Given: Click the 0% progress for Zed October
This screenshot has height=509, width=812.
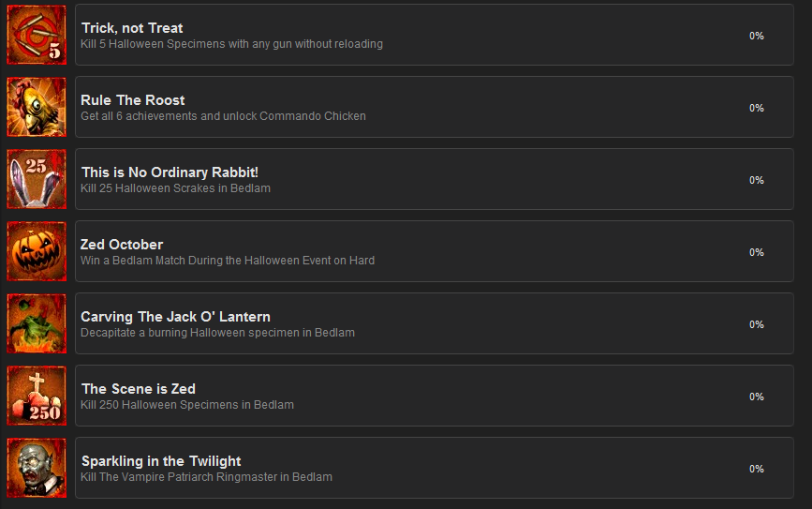Looking at the screenshot, I should 757,252.
